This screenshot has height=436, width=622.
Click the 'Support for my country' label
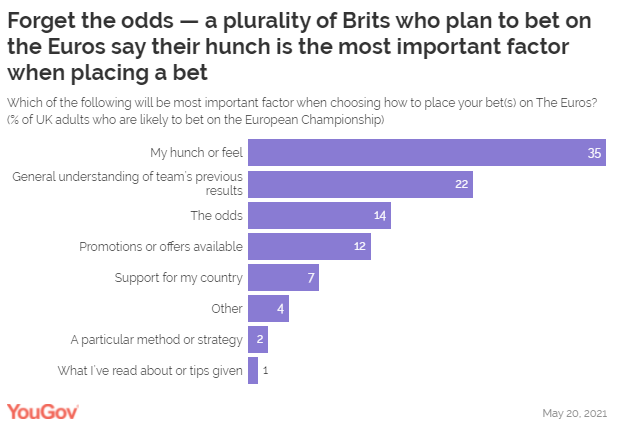181,277
